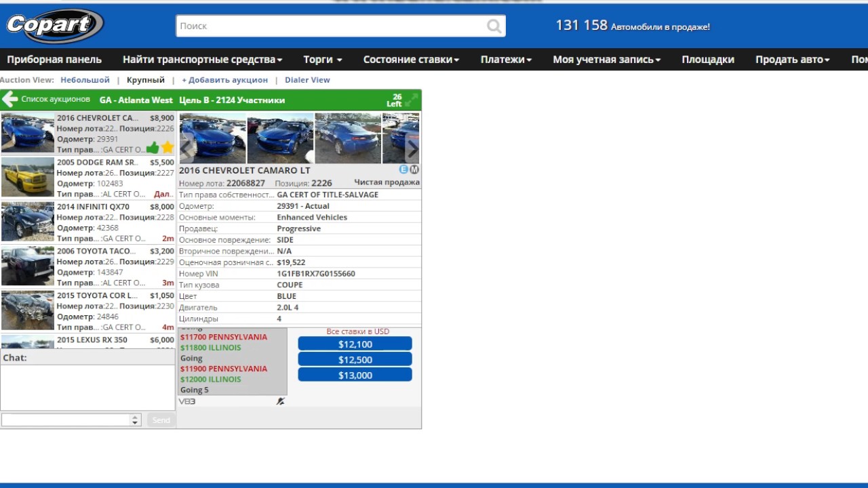Click the Enhanced Vehicles highlight value

point(312,218)
